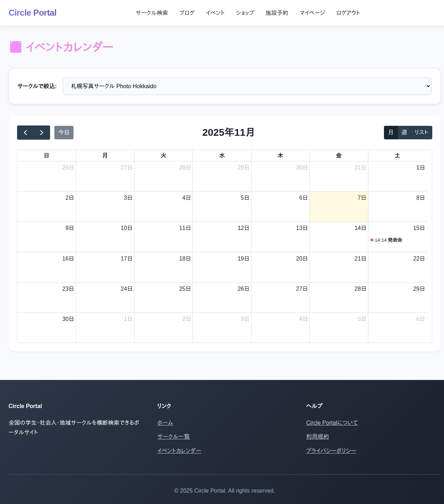The height and width of the screenshot is (504, 444).
Task: Advance to next month with right chevron
Action: pos(42,133)
